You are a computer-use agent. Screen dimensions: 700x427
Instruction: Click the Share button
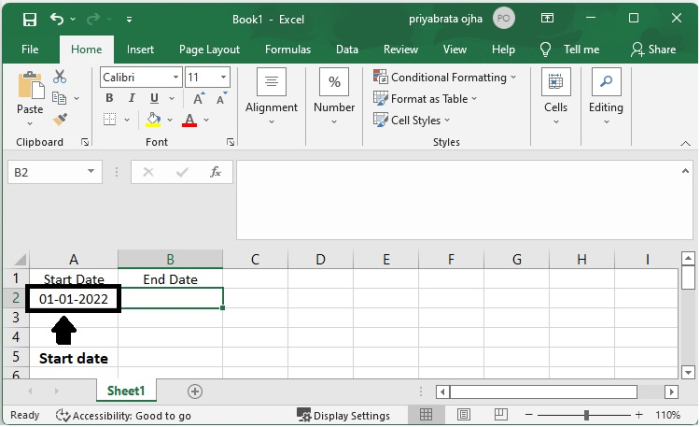654,50
